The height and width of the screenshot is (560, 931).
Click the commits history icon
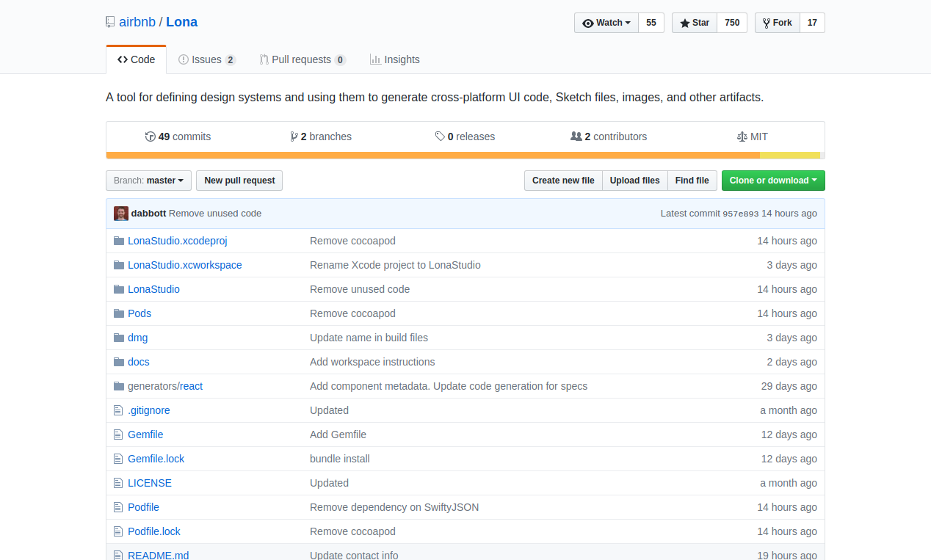point(151,137)
